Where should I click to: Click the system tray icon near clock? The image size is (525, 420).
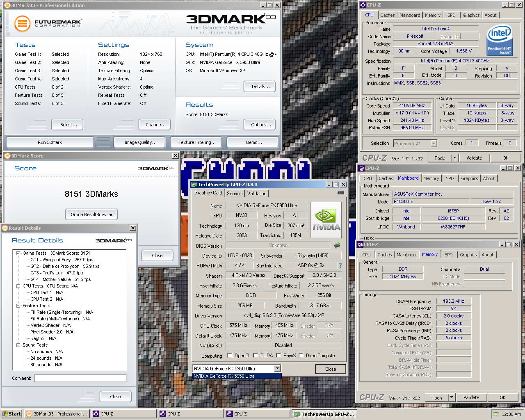(496, 414)
